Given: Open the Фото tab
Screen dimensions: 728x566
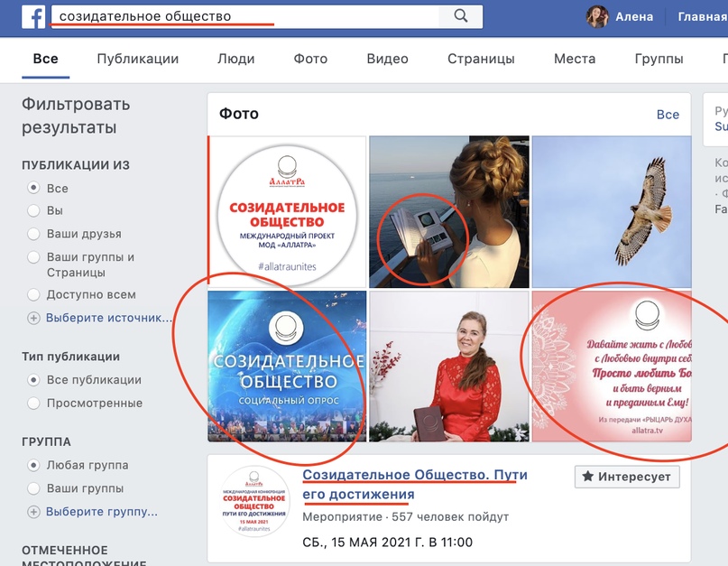Looking at the screenshot, I should (310, 59).
